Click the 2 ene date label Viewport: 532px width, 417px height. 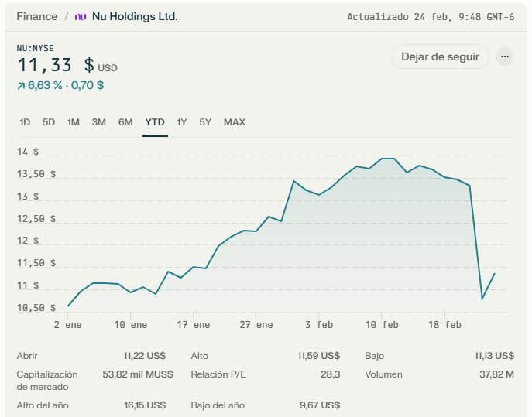point(68,325)
